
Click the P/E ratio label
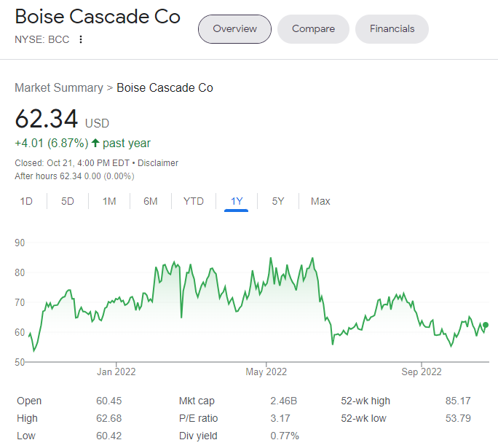point(199,418)
